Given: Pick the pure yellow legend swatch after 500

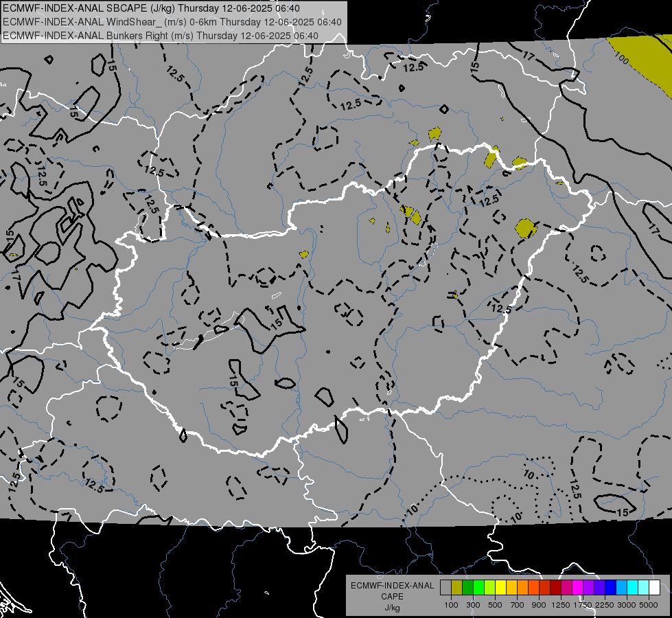Looking at the screenshot, I should (x=500, y=588).
